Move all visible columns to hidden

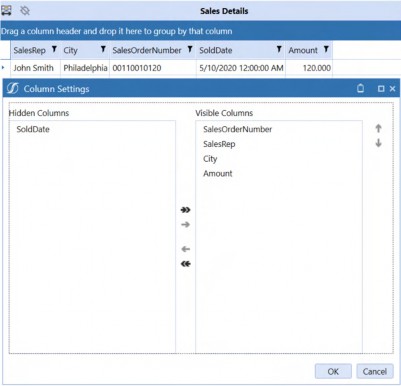click(186, 264)
